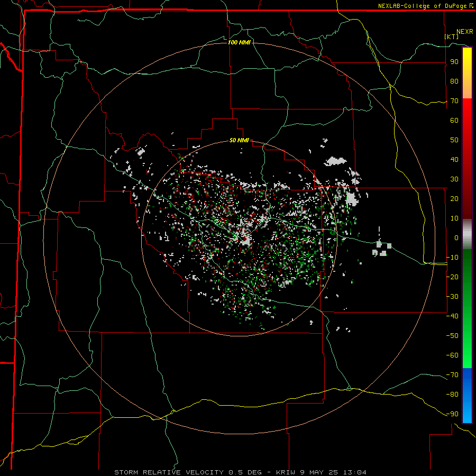Viewport: 476px width, 476px height.
Task: Click the 90 value on velocity scale
Action: coord(454,62)
